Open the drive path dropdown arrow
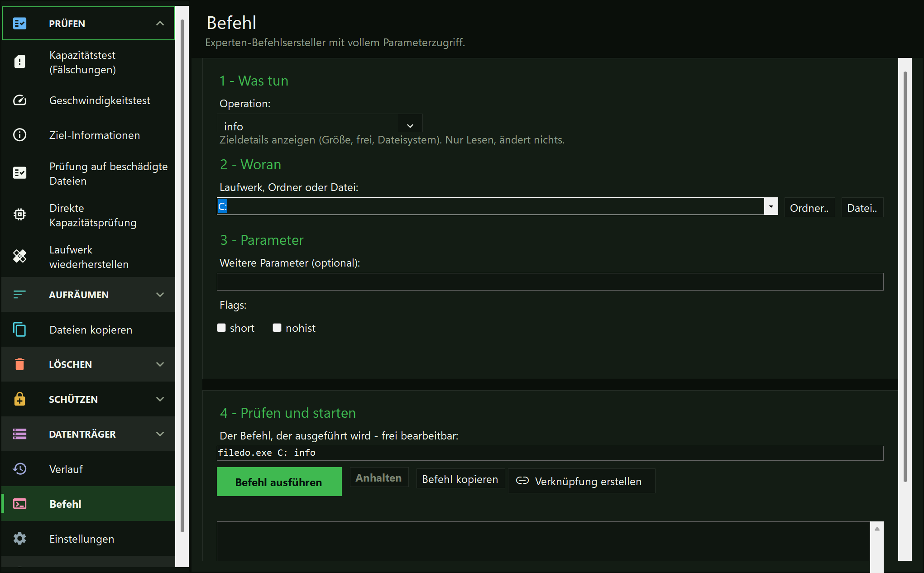924x573 pixels. 771,206
